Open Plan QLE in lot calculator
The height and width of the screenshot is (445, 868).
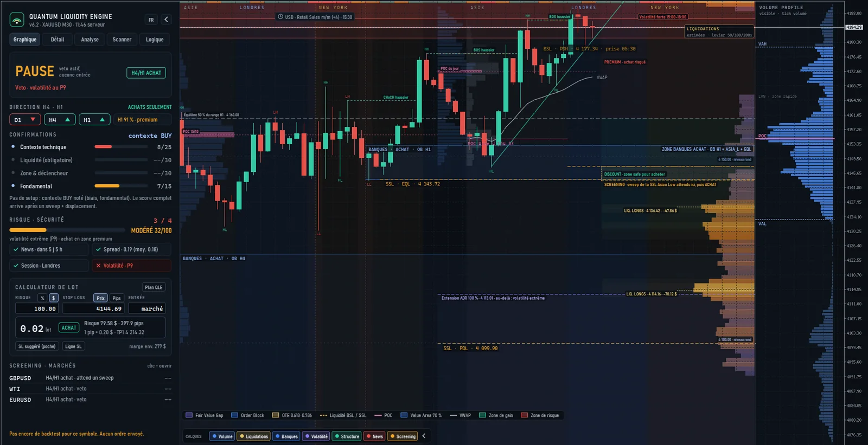[x=154, y=287]
